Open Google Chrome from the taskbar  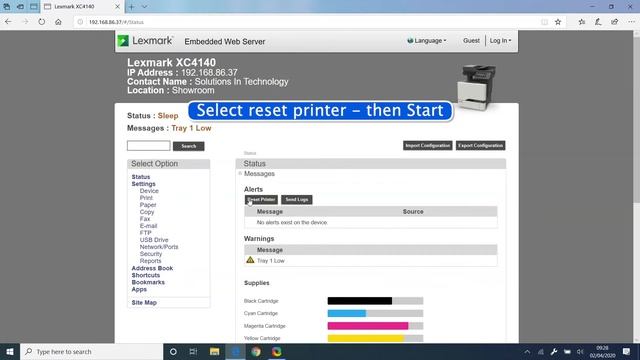(256, 351)
